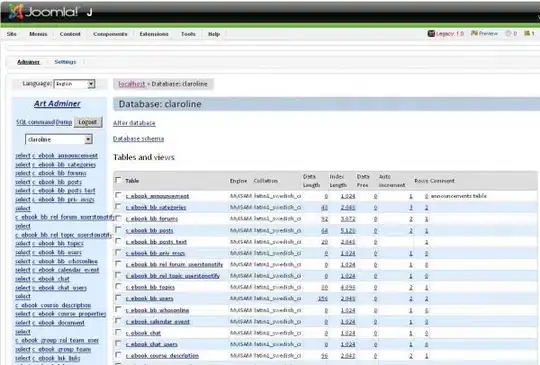Click the Logout button

(x=88, y=122)
